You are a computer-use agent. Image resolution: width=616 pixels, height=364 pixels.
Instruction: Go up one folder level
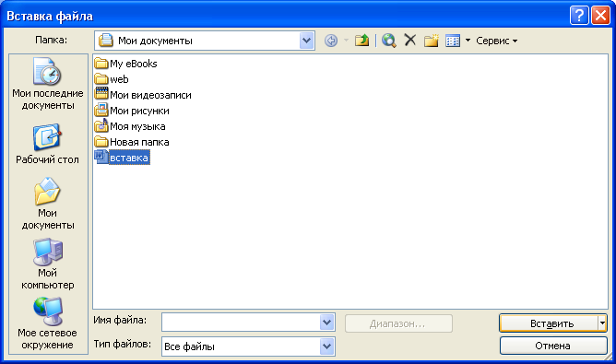click(x=361, y=41)
